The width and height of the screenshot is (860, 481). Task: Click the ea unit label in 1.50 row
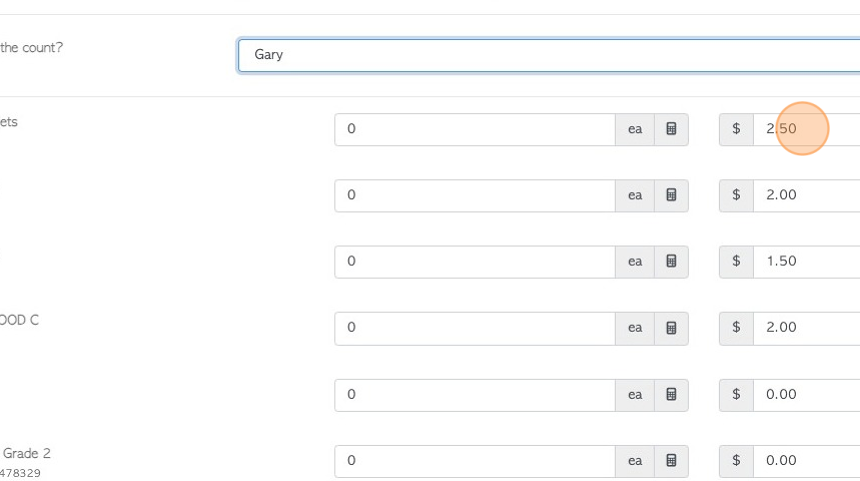click(x=635, y=262)
